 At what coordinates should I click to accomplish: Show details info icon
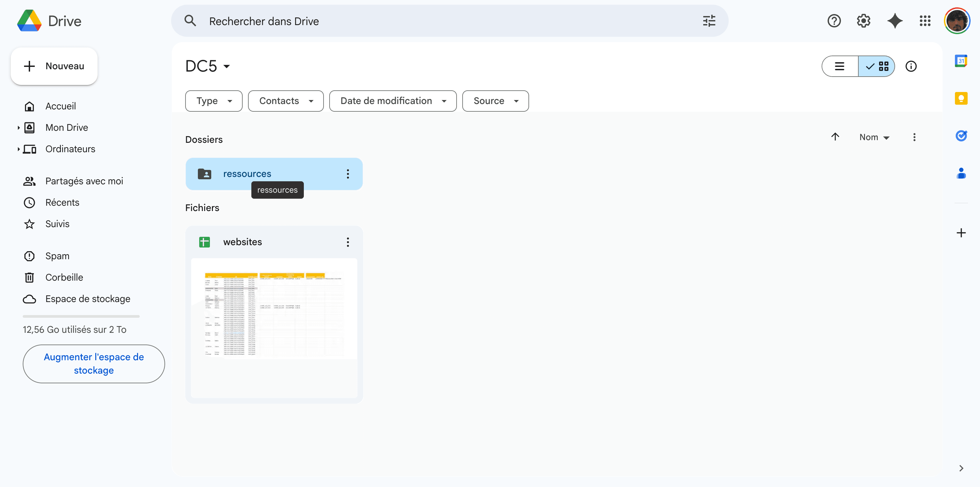911,66
